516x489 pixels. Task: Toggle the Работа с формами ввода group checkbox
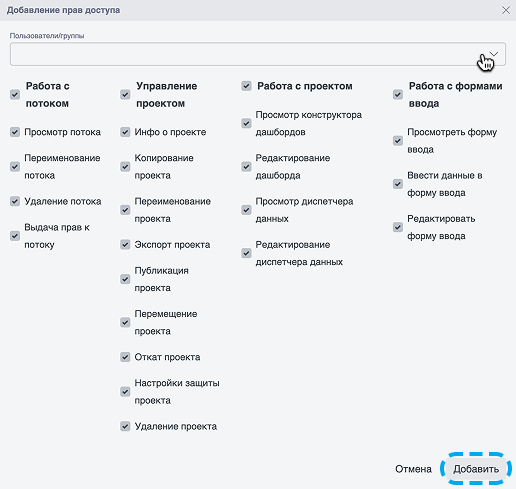click(x=398, y=95)
